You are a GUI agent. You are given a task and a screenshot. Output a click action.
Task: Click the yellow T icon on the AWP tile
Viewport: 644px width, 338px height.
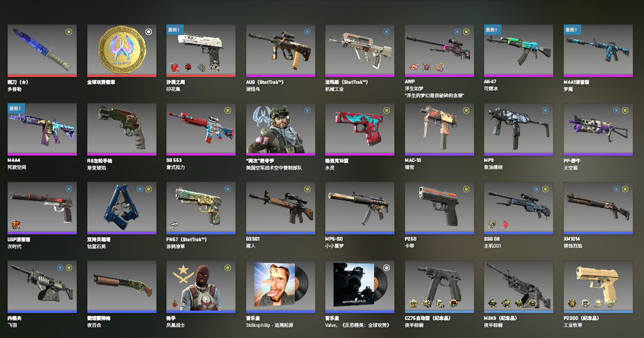[x=466, y=32]
